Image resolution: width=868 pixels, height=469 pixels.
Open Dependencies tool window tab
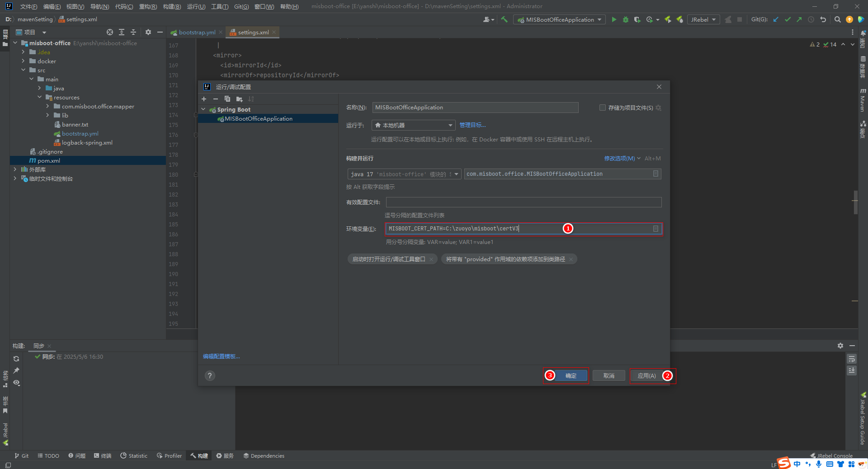264,455
